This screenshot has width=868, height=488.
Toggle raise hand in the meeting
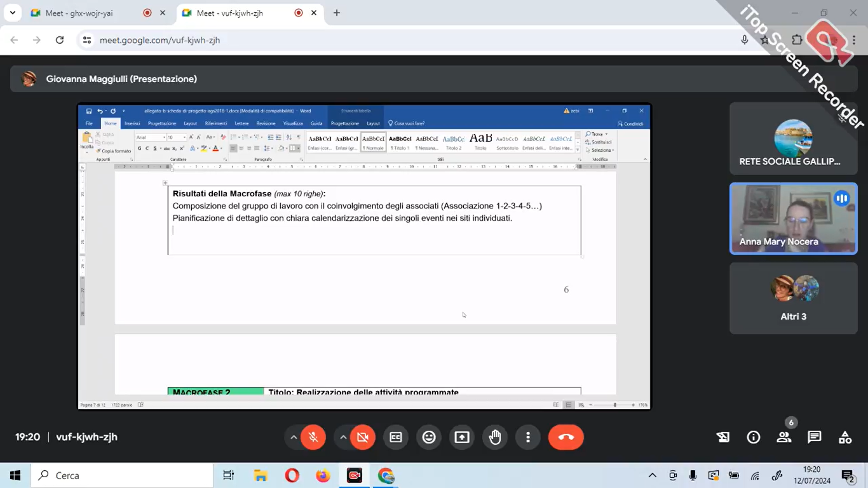pyautogui.click(x=495, y=437)
